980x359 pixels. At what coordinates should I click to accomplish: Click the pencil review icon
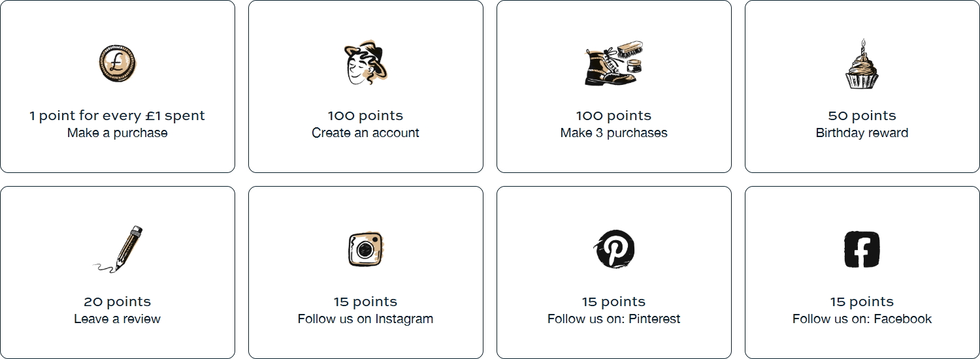click(118, 249)
